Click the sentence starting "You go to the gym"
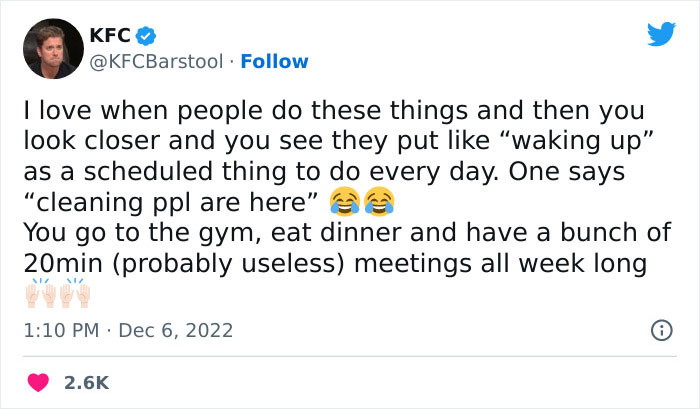The width and height of the screenshot is (700, 409). (300, 233)
